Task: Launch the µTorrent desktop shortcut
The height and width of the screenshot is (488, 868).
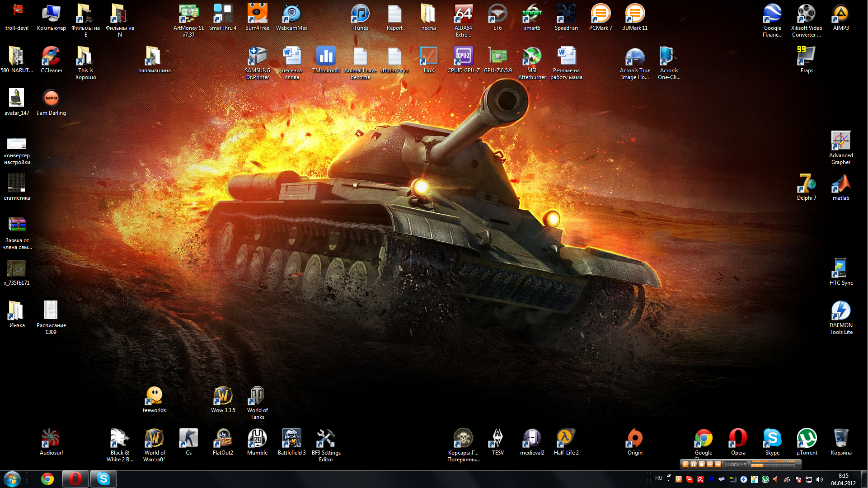Action: 807,442
